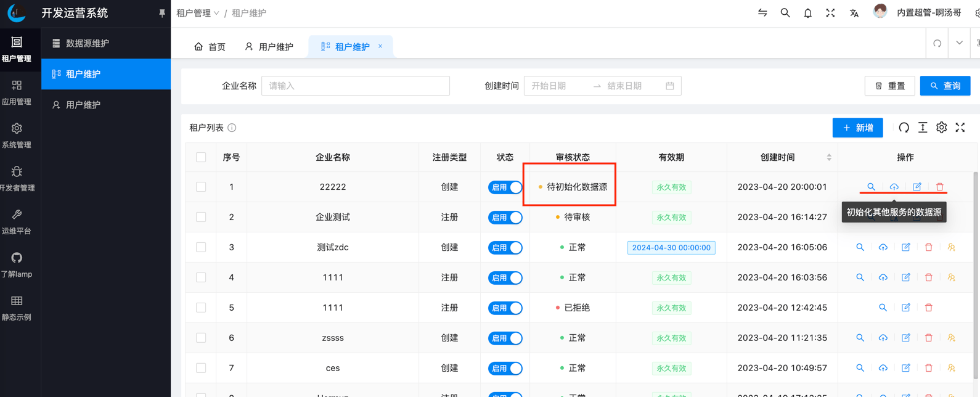The image size is (980, 397).
Task: Refresh the 租户列表 table
Action: 904,128
